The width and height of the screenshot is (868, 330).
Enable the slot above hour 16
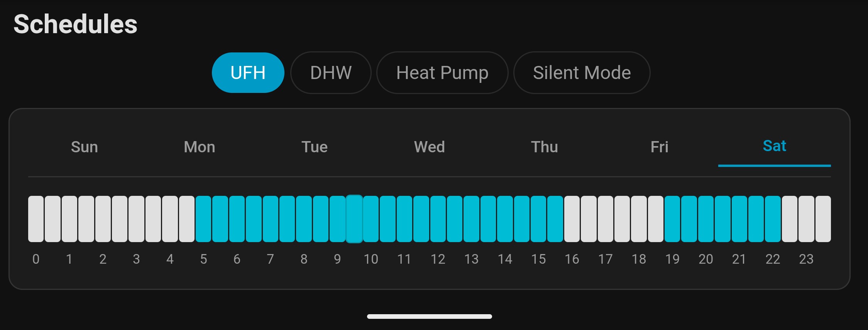pyautogui.click(x=572, y=219)
